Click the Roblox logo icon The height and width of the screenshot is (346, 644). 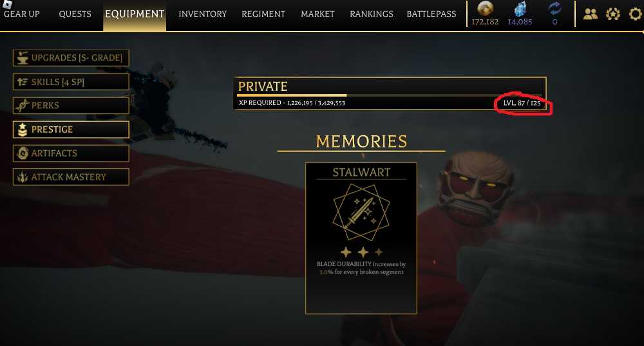pos(7,4)
